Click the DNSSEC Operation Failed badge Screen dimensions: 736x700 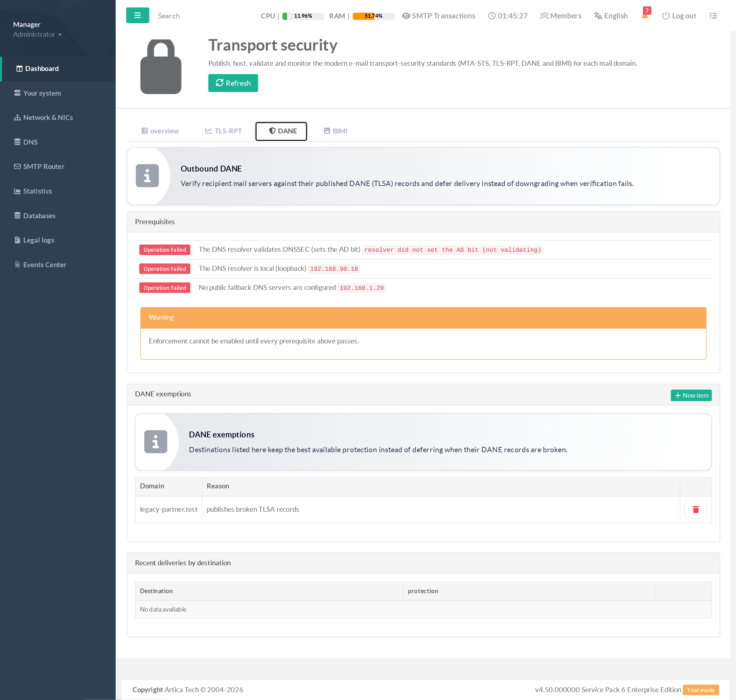pyautogui.click(x=165, y=250)
